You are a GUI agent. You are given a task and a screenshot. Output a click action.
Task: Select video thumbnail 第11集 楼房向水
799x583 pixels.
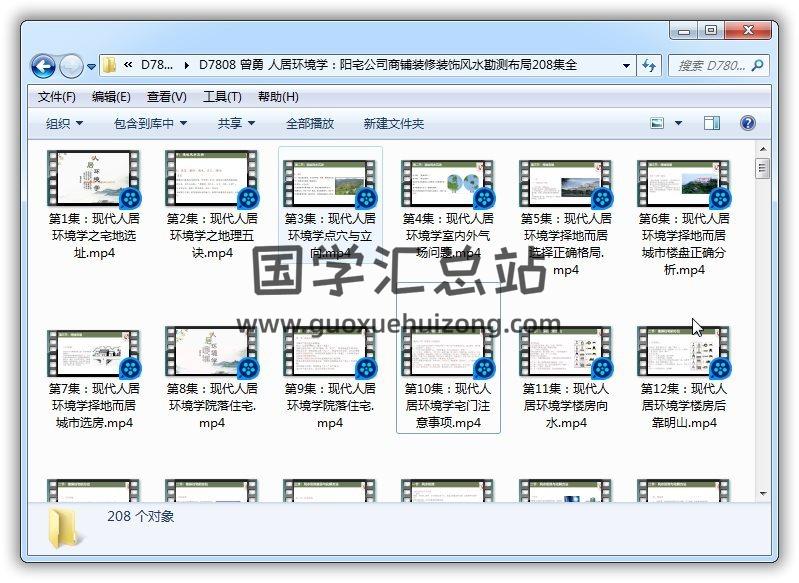tap(566, 353)
